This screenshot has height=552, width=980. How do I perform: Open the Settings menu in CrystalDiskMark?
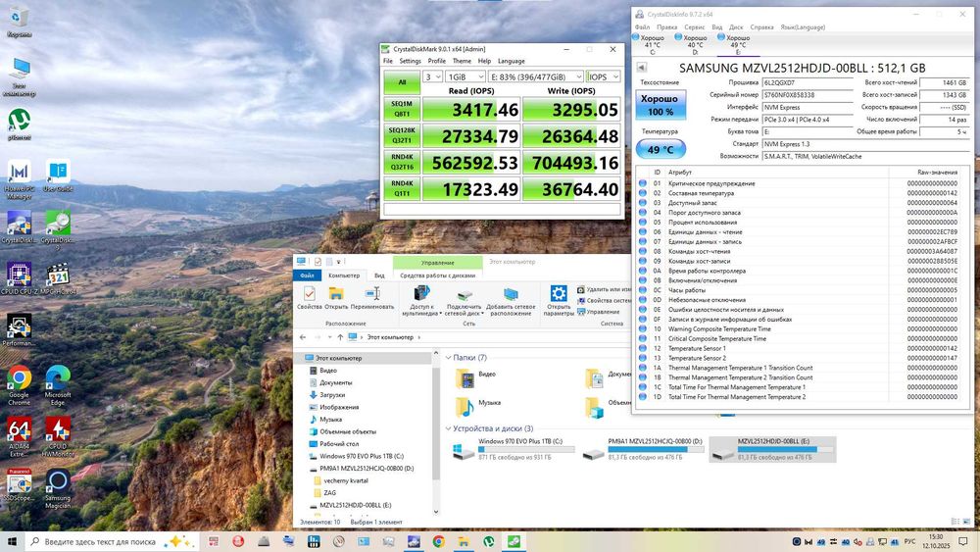pyautogui.click(x=410, y=61)
